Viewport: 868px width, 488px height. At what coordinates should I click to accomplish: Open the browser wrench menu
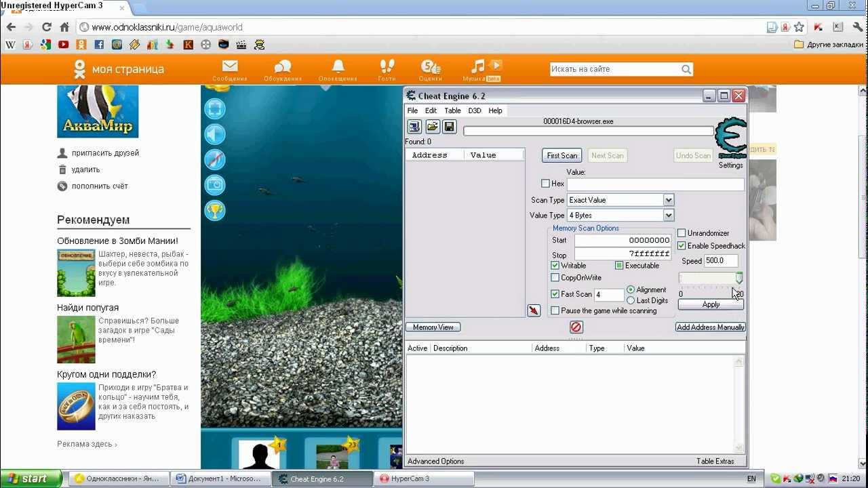(856, 27)
